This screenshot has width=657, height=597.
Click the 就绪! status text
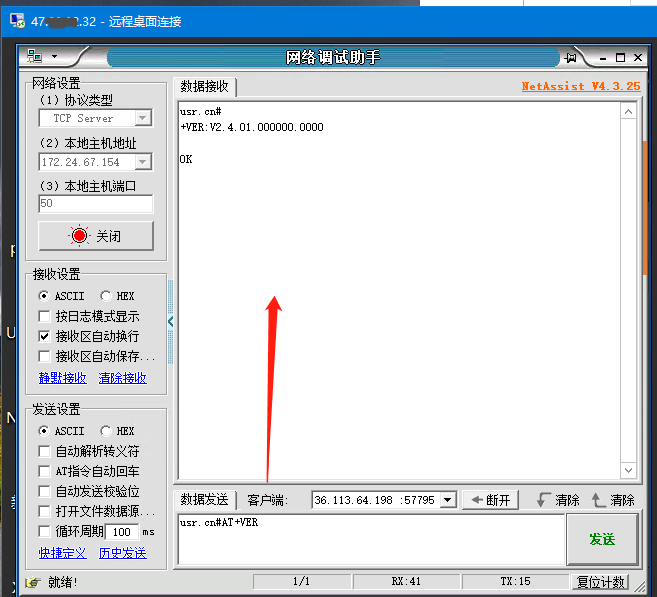[62, 582]
